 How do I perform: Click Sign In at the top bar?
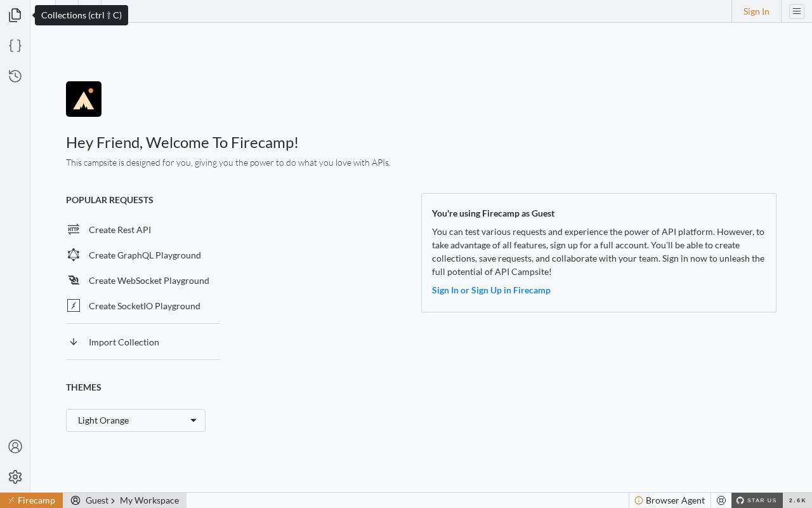(x=756, y=11)
